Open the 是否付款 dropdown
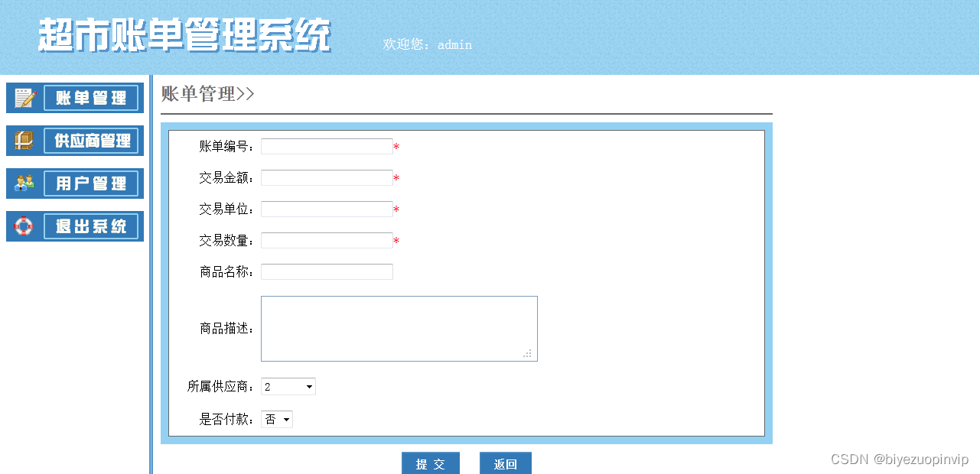The image size is (980, 474). coord(277,419)
